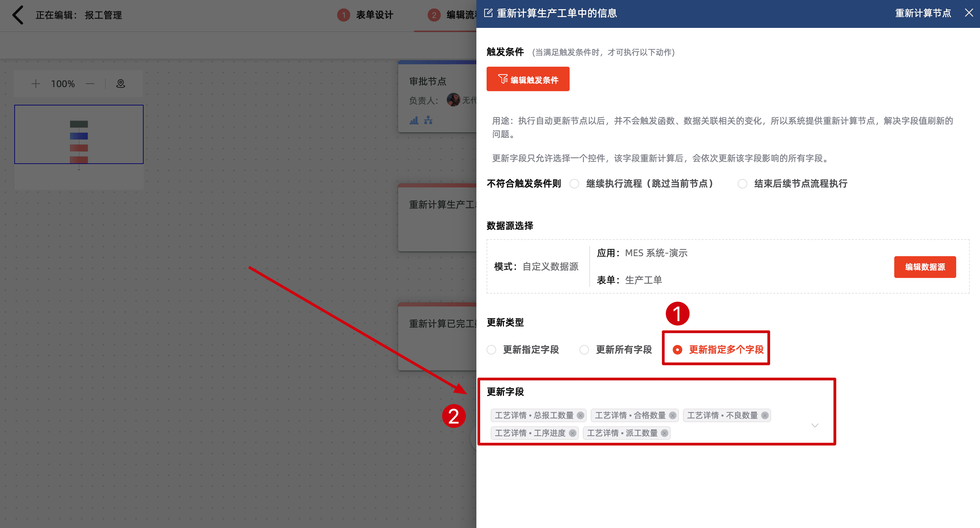Select 更新指定字段 radio option

491,350
